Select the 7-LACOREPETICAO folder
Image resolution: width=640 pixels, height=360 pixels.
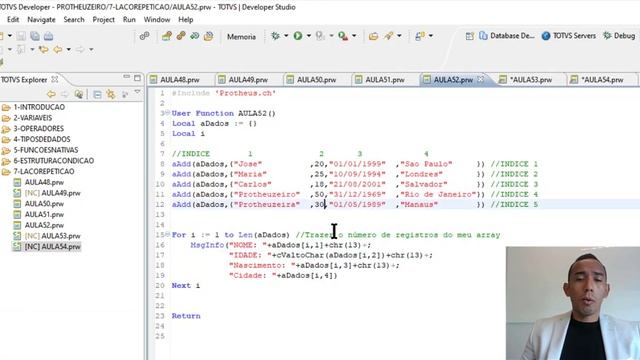pyautogui.click(x=44, y=171)
